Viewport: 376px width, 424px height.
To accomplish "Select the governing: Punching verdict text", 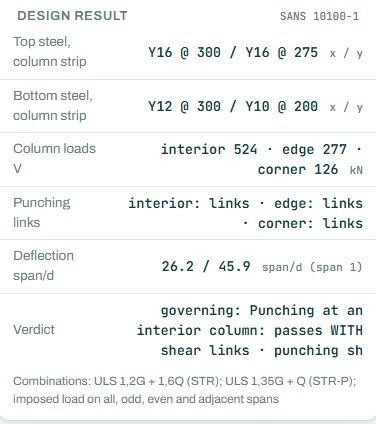I will 237,310.
